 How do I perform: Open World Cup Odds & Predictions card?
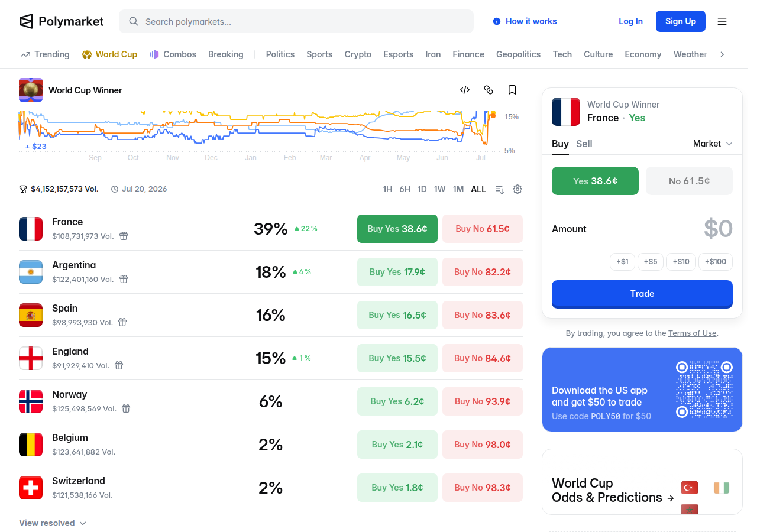point(642,482)
